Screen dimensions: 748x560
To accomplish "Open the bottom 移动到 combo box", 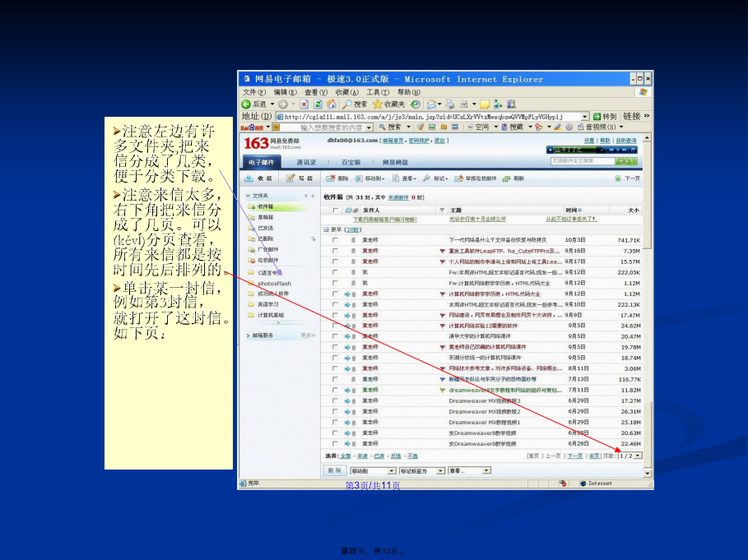I will (x=374, y=471).
